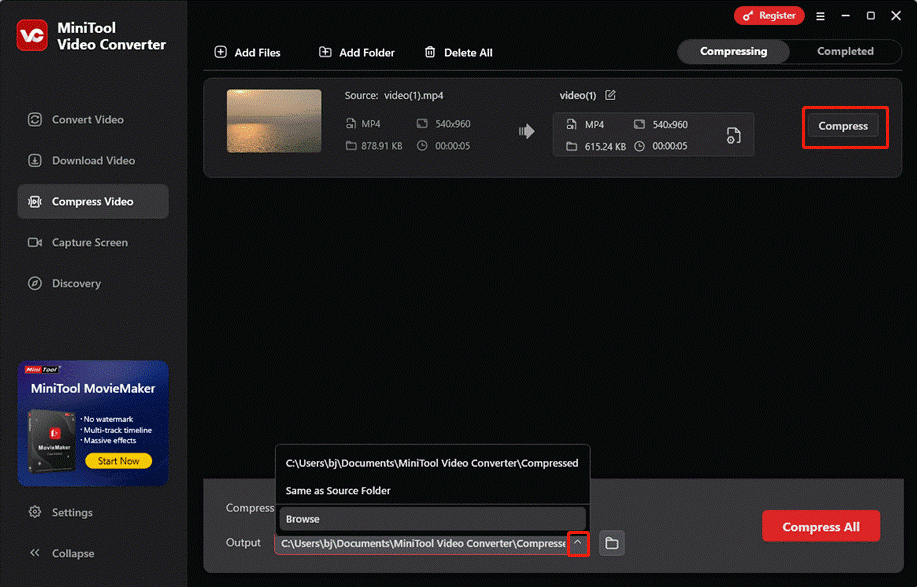This screenshot has width=917, height=587.
Task: Click the hamburger menu icon
Action: (820, 16)
